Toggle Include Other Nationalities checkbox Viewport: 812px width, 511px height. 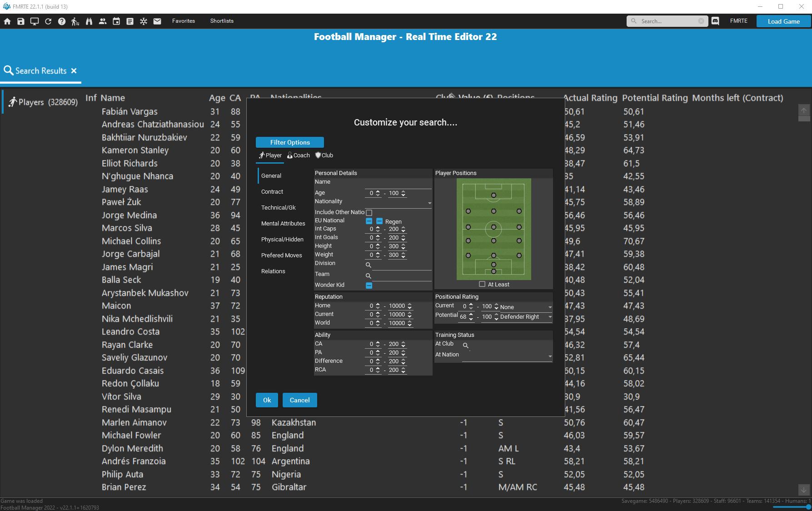click(369, 213)
